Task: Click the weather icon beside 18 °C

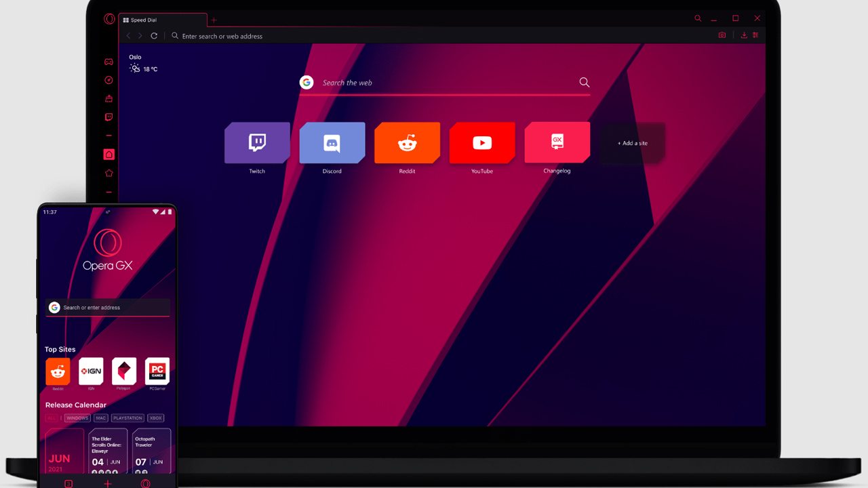Action: click(134, 68)
